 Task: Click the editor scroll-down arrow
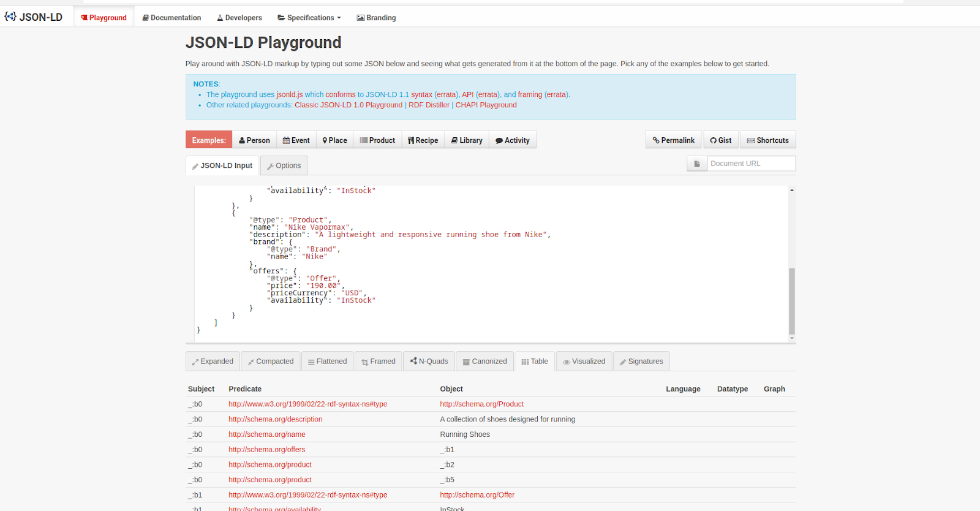coord(791,338)
